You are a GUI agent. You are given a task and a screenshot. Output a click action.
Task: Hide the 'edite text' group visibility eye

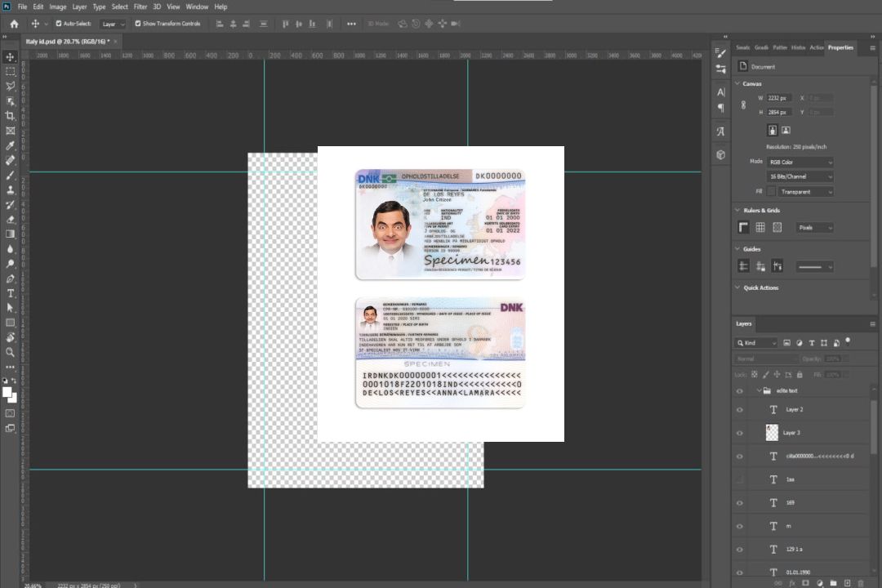tap(740, 391)
